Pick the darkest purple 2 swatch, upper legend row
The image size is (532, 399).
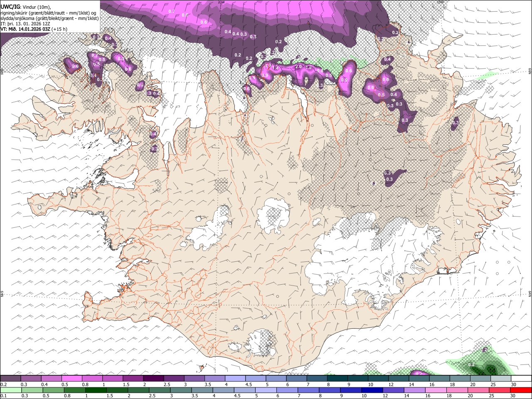tap(153, 378)
